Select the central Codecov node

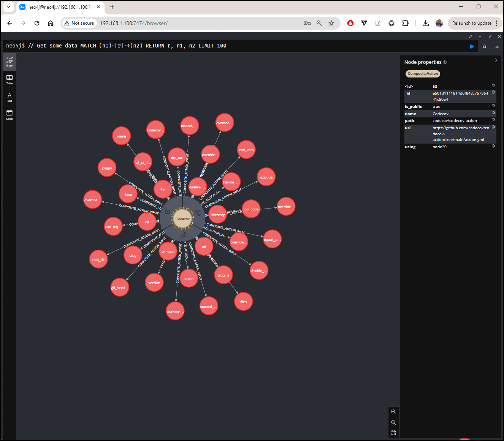click(x=182, y=219)
